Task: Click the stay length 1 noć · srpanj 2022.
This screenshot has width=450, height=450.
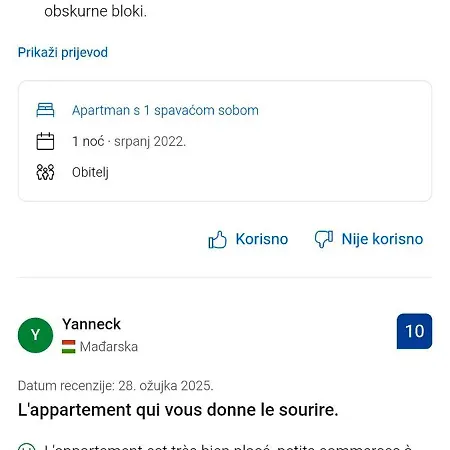Action: pos(129,141)
